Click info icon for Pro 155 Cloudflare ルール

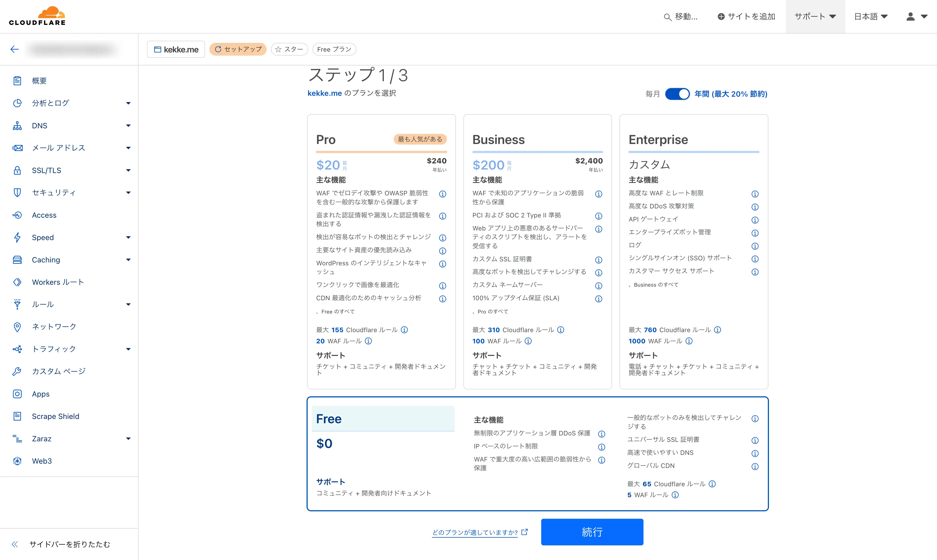click(x=404, y=330)
